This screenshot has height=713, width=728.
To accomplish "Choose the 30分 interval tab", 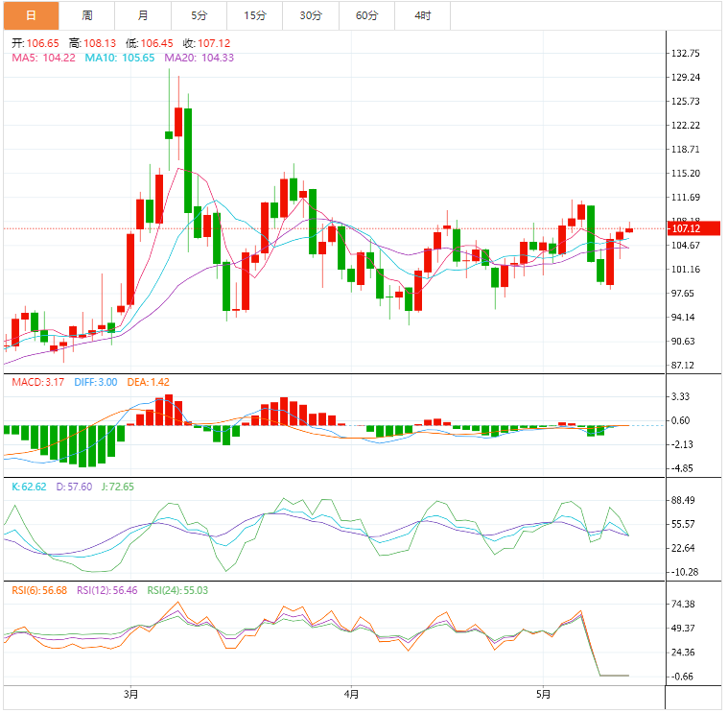I will (310, 15).
